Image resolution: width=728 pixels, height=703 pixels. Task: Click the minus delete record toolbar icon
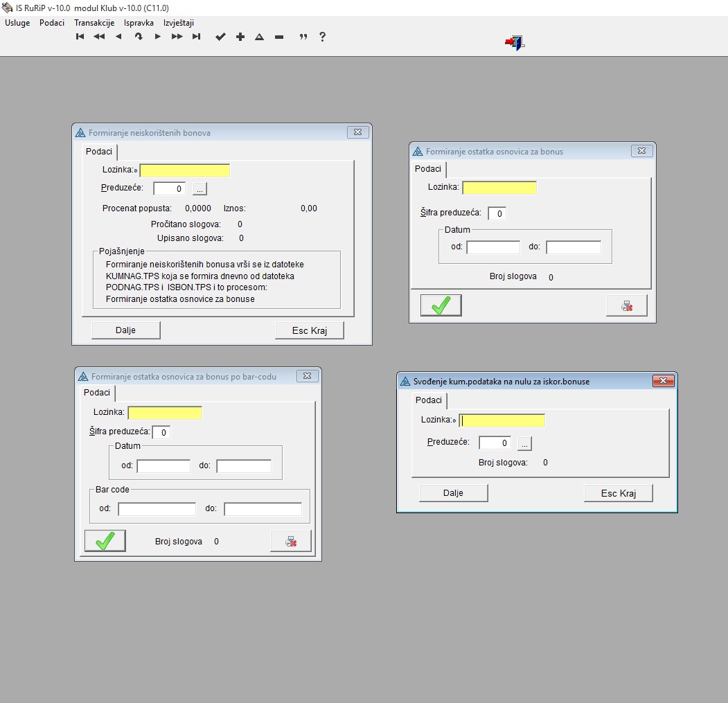point(279,37)
